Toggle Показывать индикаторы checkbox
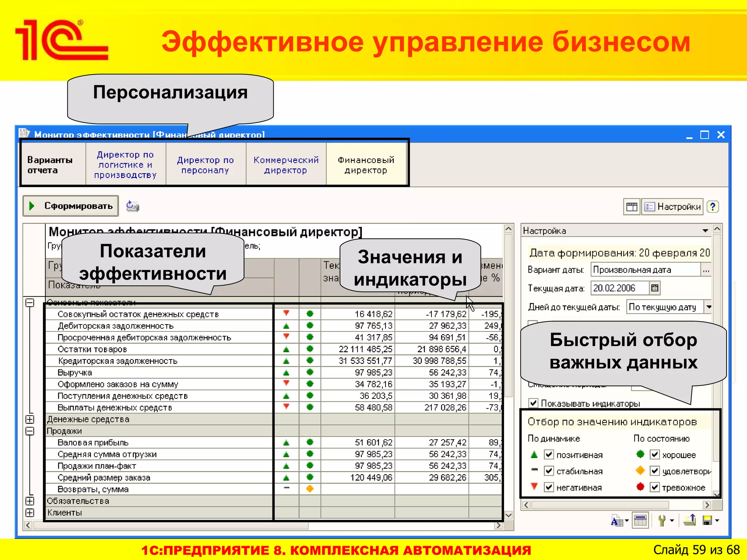This screenshot has width=747, height=560. pos(534,403)
